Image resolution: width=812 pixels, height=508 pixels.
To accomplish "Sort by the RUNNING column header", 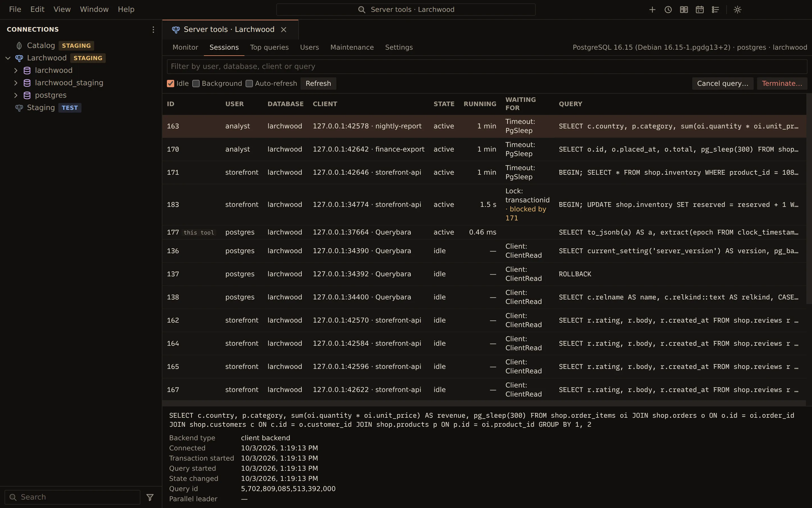I will coord(480,104).
